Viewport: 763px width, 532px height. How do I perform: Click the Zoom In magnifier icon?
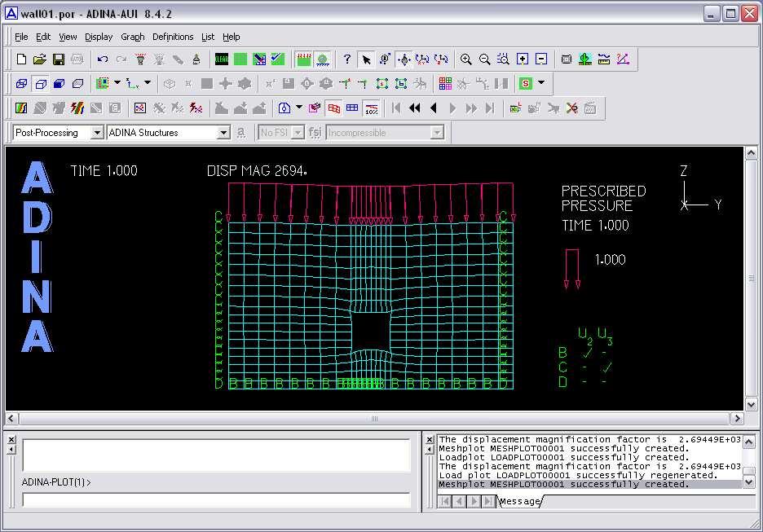click(x=465, y=59)
